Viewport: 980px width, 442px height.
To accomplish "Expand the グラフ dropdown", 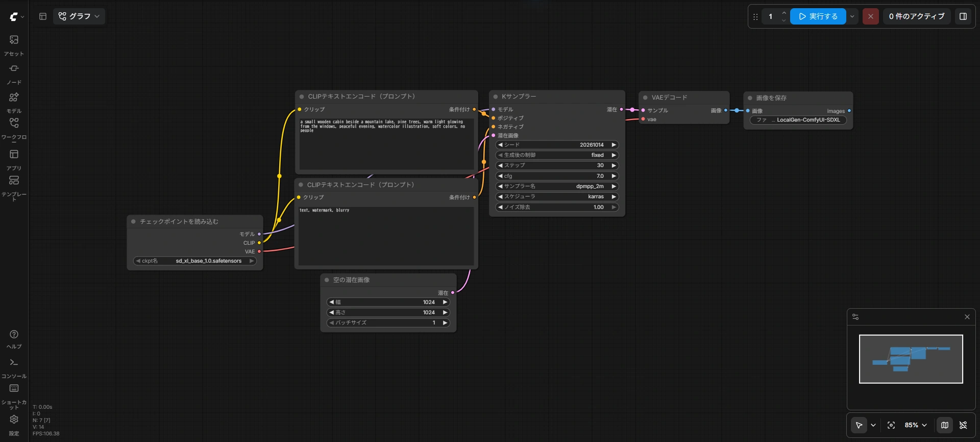I will click(x=79, y=16).
